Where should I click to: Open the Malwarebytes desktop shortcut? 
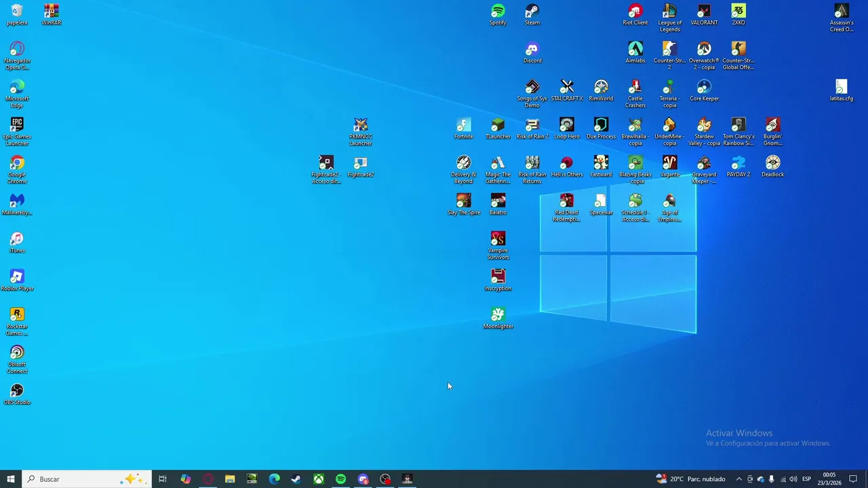(17, 205)
